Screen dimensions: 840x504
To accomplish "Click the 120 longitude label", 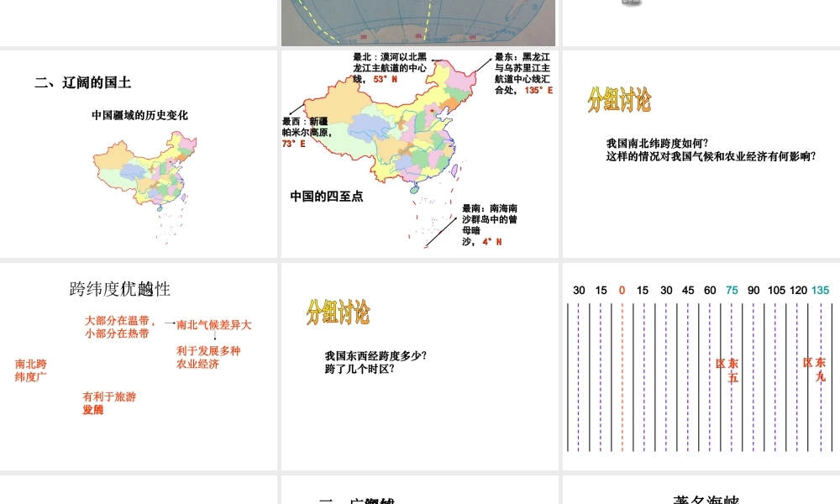I will pyautogui.click(x=798, y=291).
